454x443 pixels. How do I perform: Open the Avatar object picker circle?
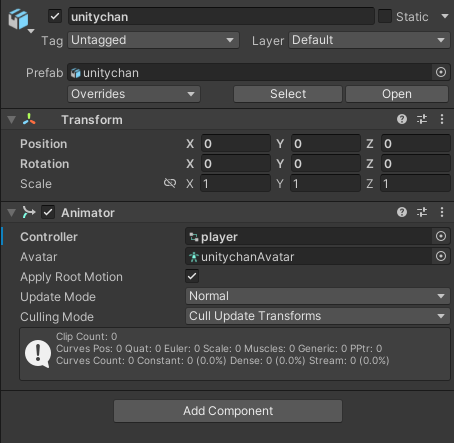(x=441, y=256)
